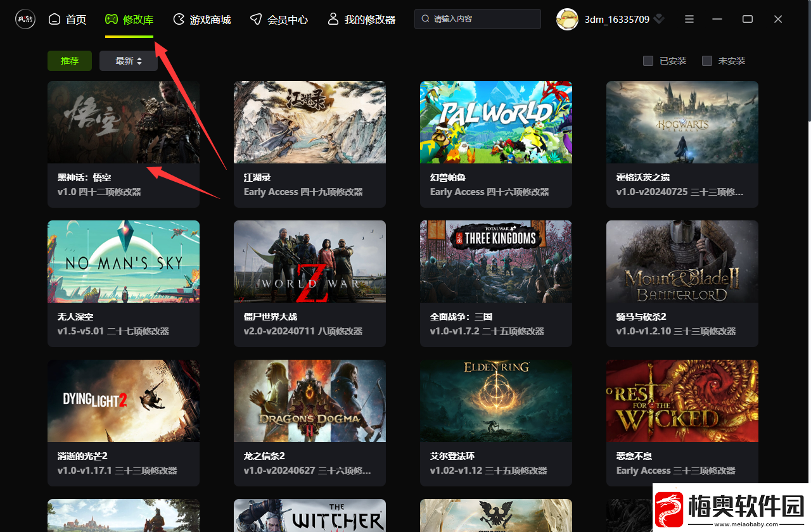
Task: Click the app logo in the top-left corner
Action: coord(25,19)
